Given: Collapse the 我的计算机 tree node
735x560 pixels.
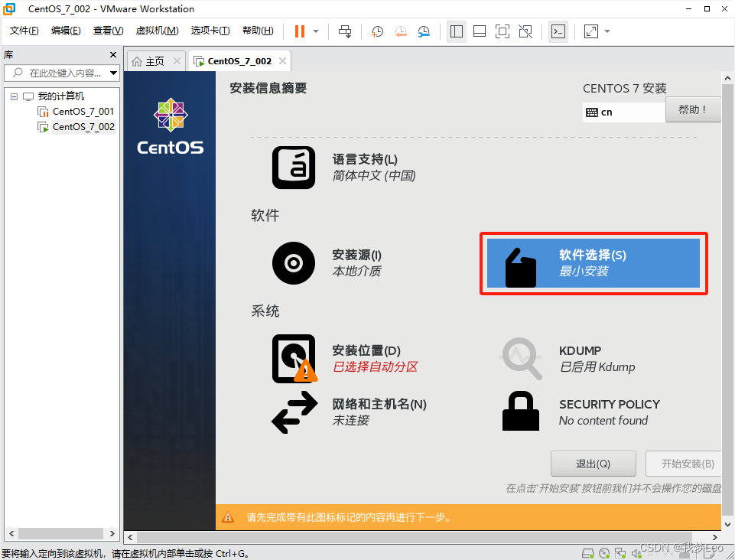Looking at the screenshot, I should [x=14, y=96].
